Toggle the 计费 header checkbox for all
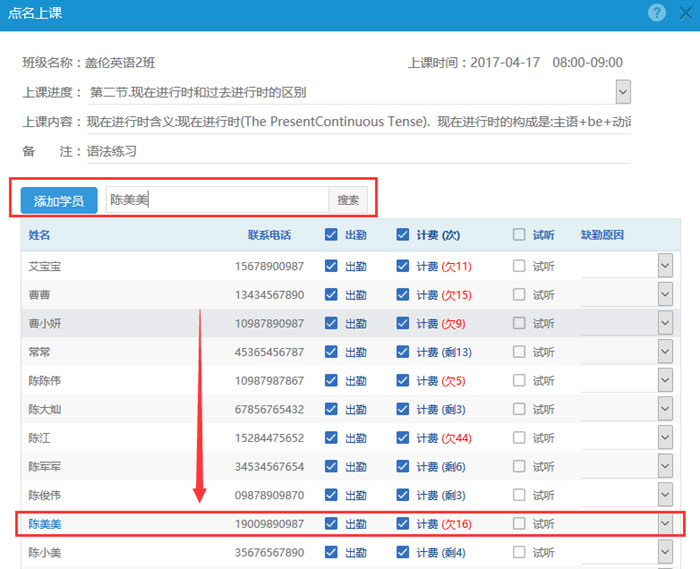The image size is (700, 569). coord(403,235)
